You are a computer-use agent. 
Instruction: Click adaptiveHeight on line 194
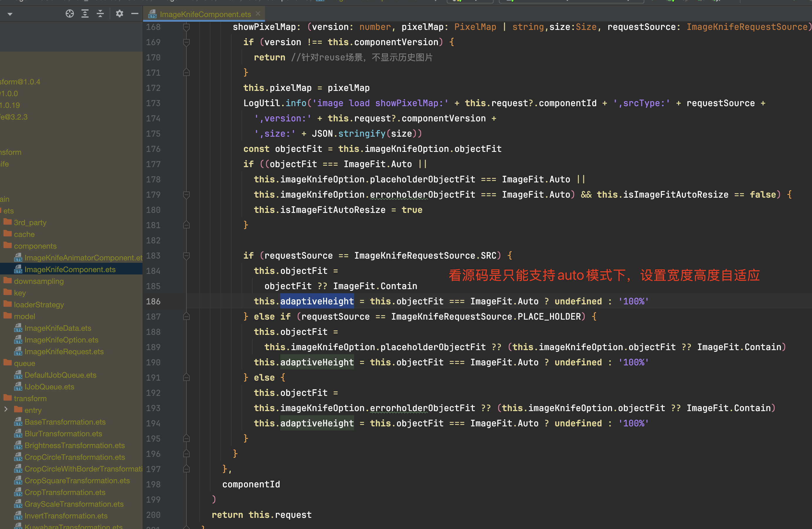317,423
